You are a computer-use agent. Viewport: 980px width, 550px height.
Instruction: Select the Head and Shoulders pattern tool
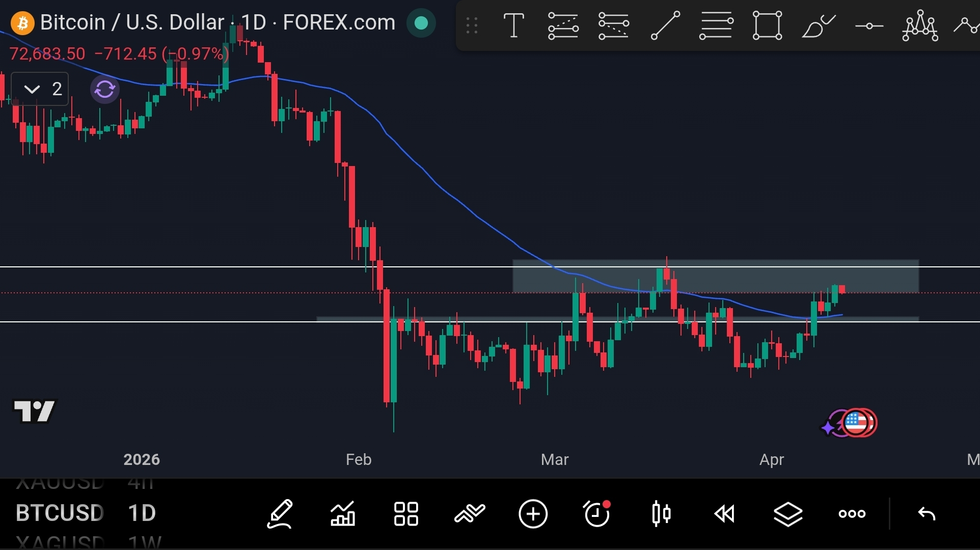(x=920, y=25)
